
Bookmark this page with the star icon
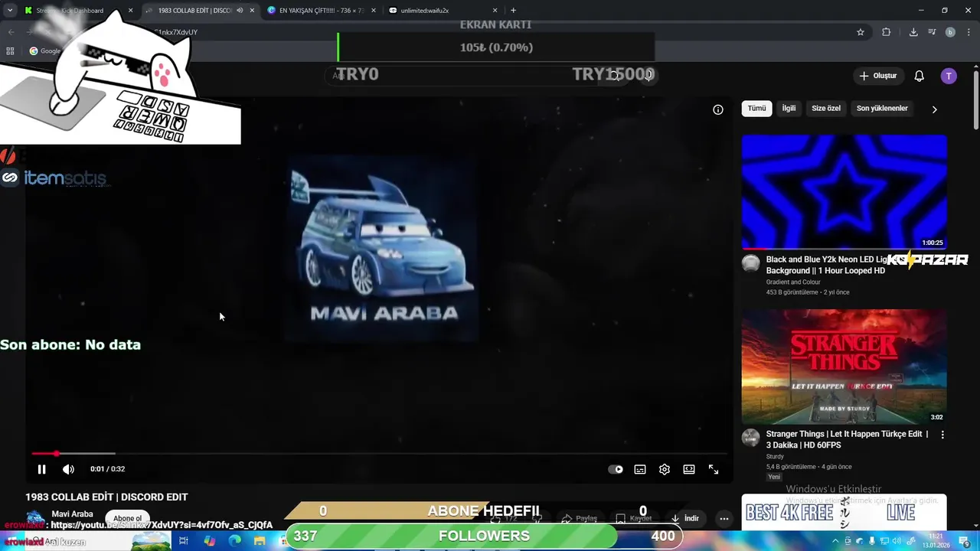point(861,32)
